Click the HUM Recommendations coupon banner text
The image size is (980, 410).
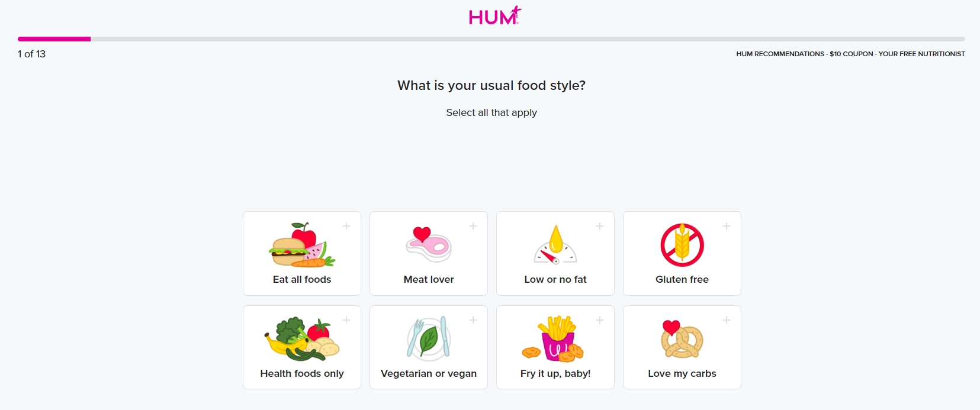point(850,54)
